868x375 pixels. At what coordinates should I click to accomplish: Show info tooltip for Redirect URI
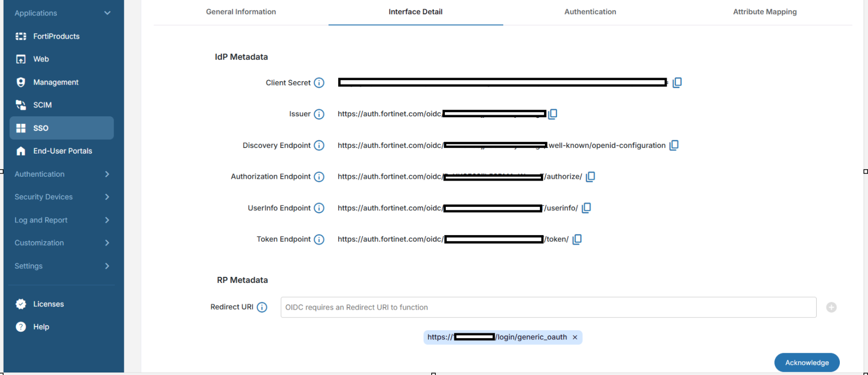[262, 308]
